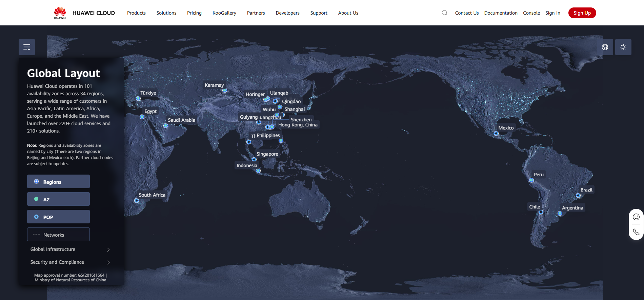This screenshot has width=644, height=300.
Task: Toggle the Regions map filter
Action: pyautogui.click(x=58, y=181)
